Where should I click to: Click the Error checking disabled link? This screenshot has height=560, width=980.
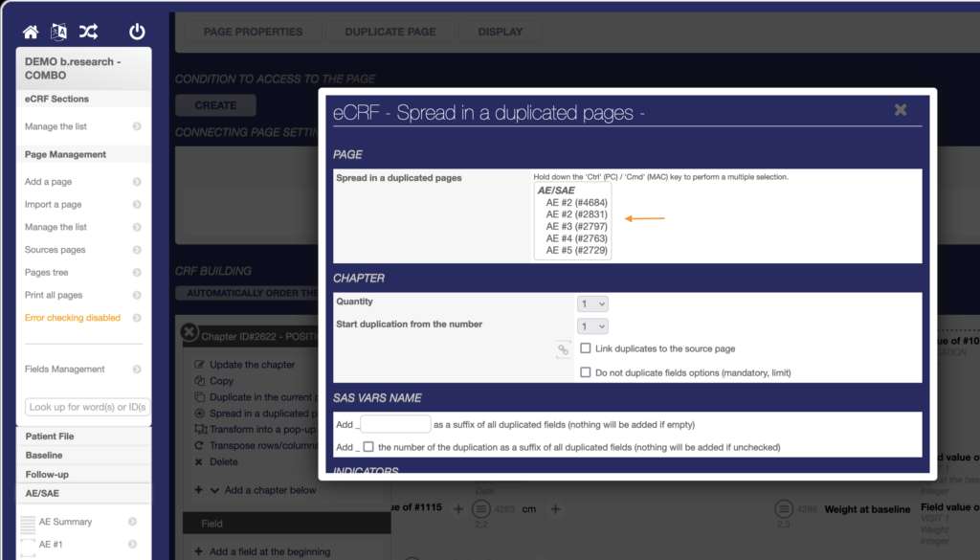click(73, 318)
